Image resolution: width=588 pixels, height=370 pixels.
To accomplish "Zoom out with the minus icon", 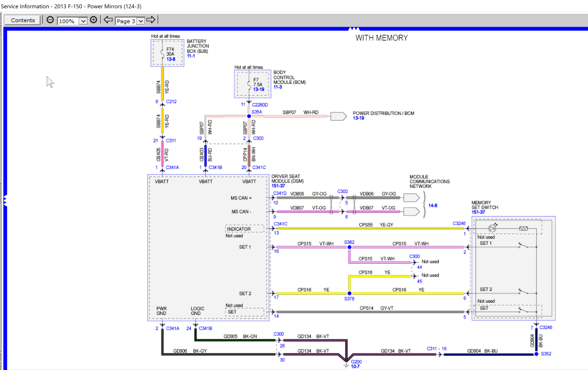I will [x=50, y=20].
